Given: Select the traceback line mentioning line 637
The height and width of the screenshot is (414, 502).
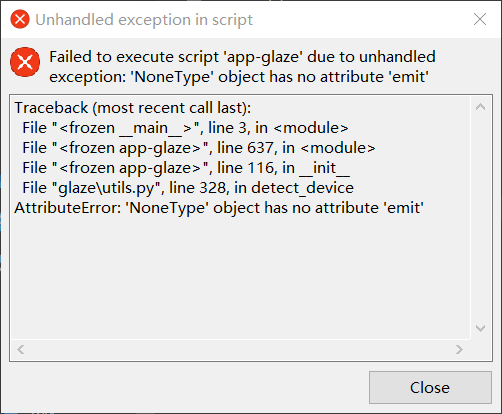Looking at the screenshot, I should (x=199, y=148).
